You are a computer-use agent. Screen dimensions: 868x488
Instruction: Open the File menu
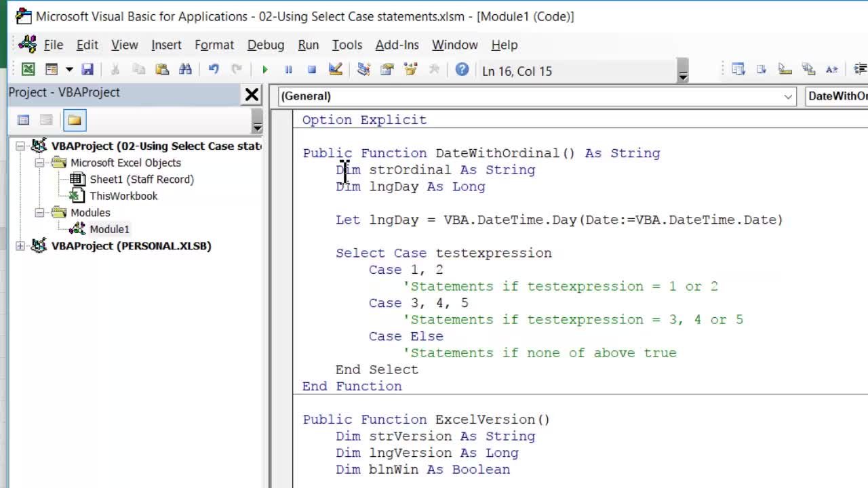click(54, 45)
